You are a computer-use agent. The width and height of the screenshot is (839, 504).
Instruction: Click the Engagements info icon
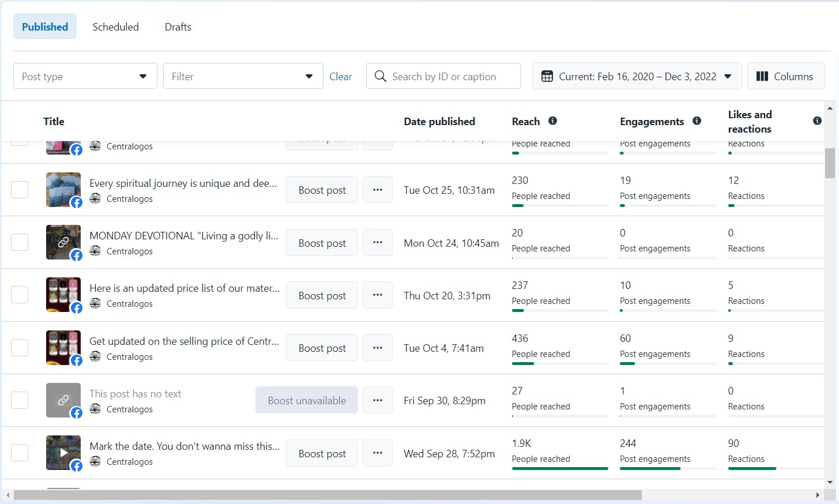click(x=697, y=121)
